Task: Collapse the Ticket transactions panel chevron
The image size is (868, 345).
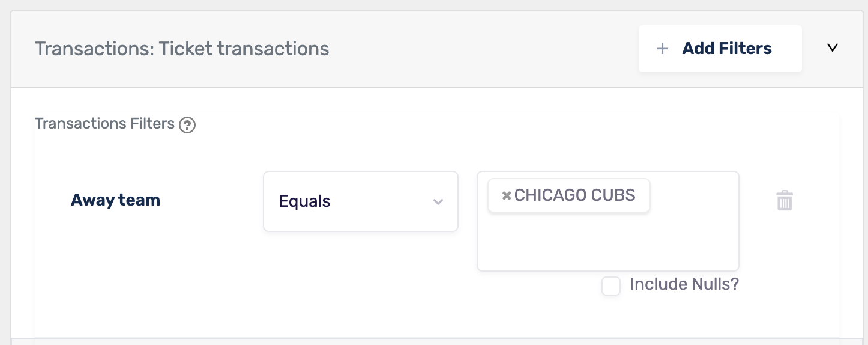Action: pos(832,48)
